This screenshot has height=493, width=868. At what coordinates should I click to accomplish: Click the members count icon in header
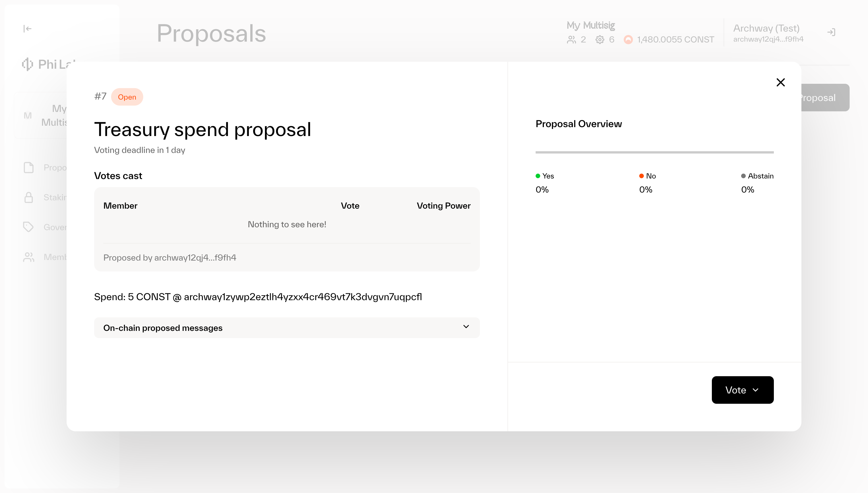pos(571,40)
